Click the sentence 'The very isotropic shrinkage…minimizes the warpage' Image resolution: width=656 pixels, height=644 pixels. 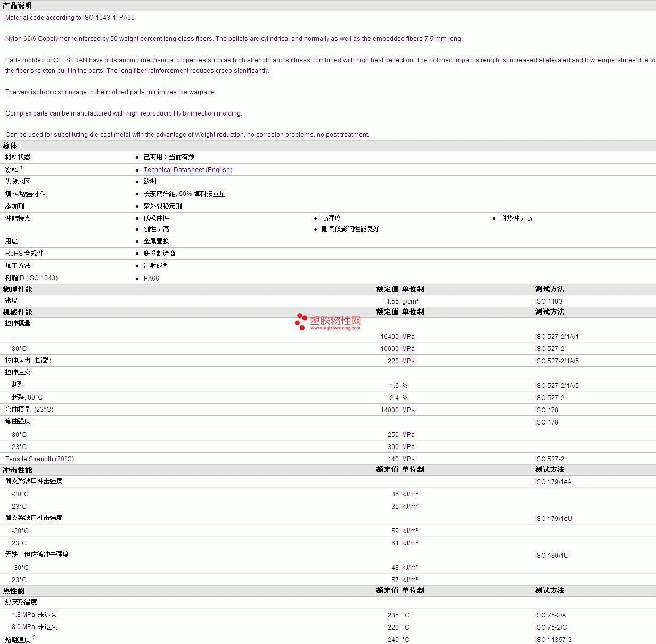pos(111,92)
